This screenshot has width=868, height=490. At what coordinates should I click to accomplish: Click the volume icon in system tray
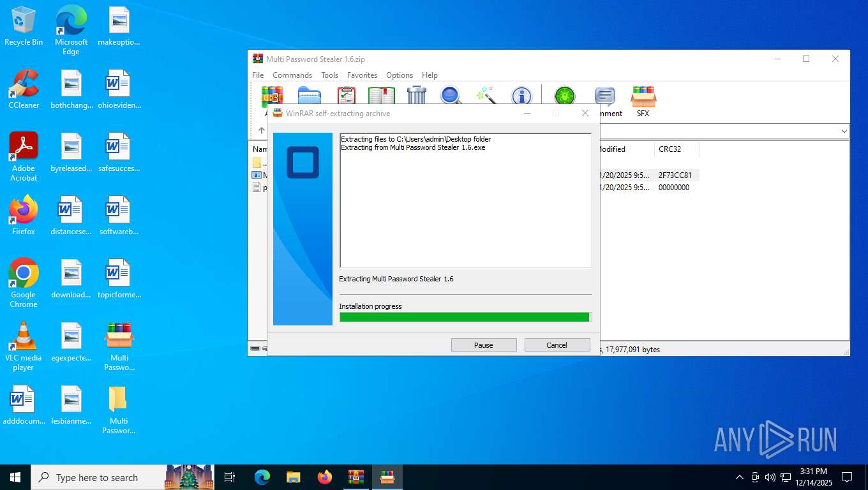pyautogui.click(x=770, y=477)
